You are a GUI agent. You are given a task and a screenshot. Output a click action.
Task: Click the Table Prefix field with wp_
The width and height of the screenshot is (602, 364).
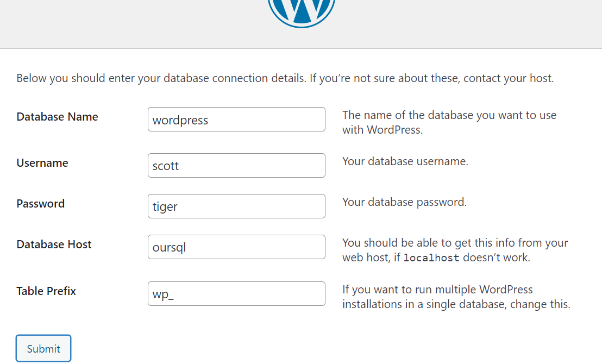(236, 294)
